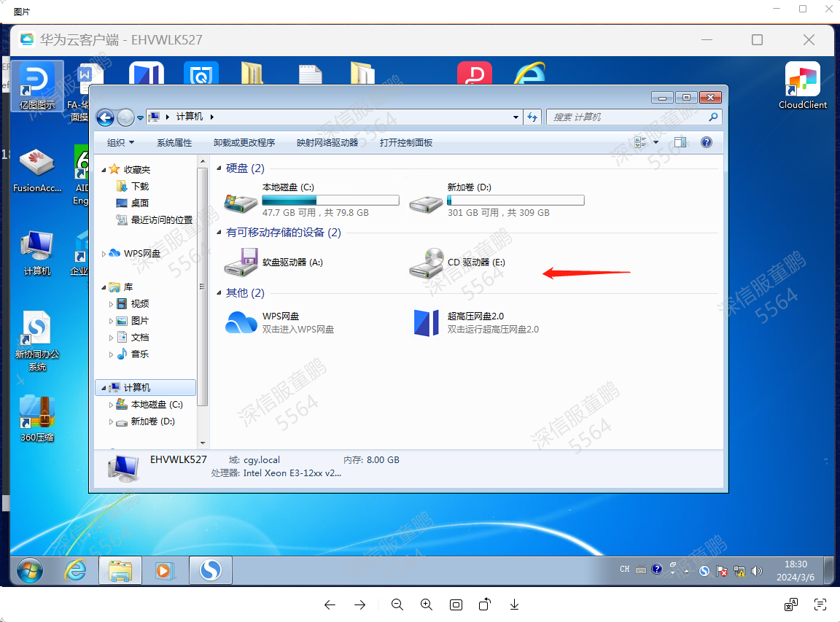Viewport: 840px width, 622px height.
Task: Click 系统属性 in the toolbar
Action: 174,143
